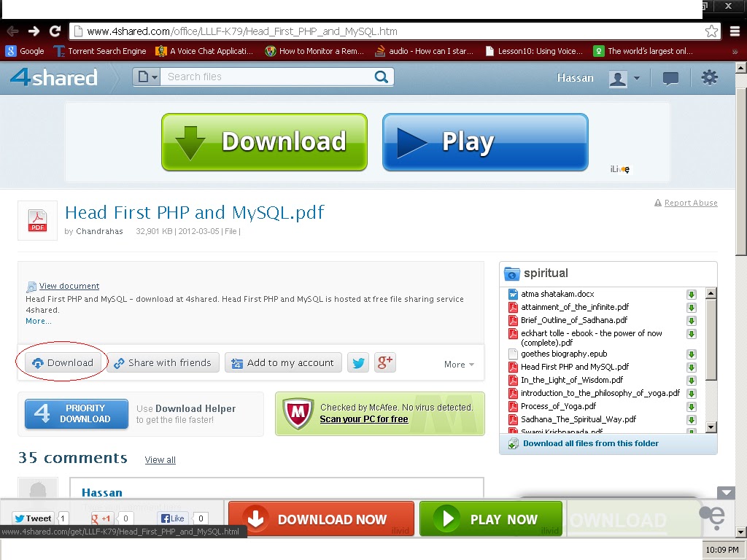
Task: Open the Chrome menu icon
Action: click(x=735, y=31)
